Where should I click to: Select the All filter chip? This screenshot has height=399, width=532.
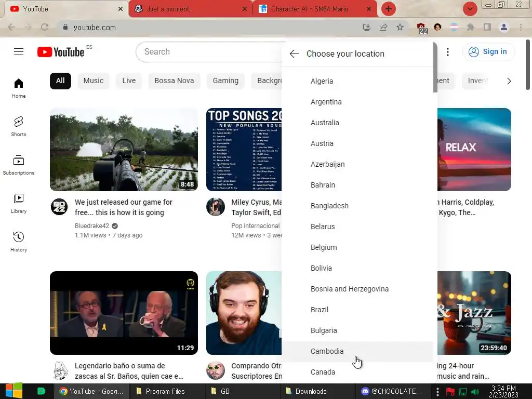pyautogui.click(x=60, y=81)
